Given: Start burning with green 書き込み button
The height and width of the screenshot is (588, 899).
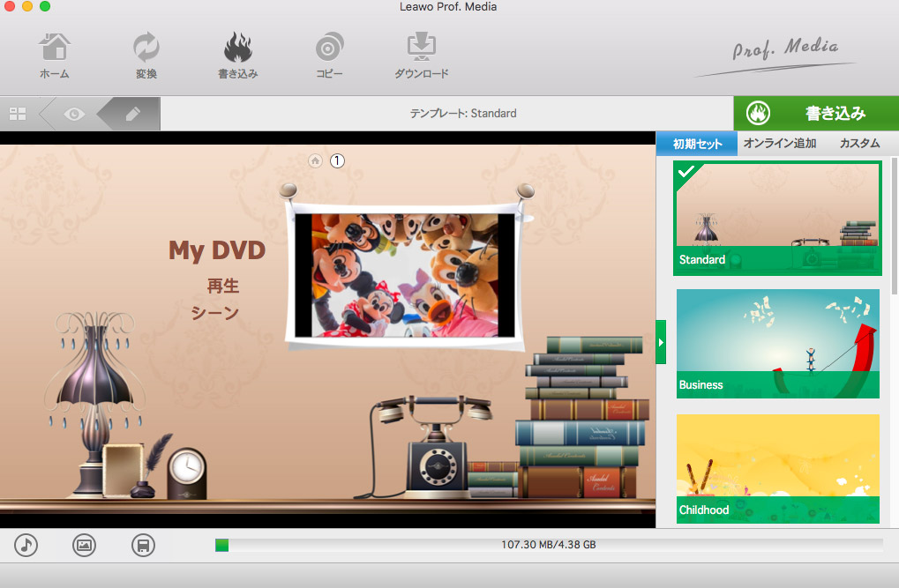Looking at the screenshot, I should [816, 114].
